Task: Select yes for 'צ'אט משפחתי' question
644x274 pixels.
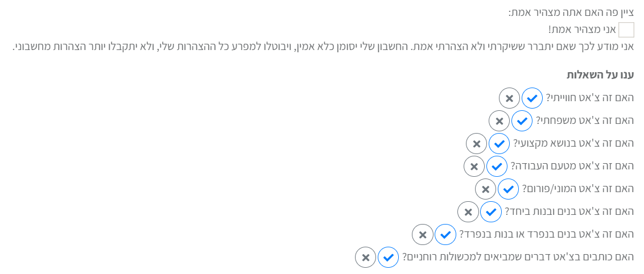Action: click(x=522, y=121)
